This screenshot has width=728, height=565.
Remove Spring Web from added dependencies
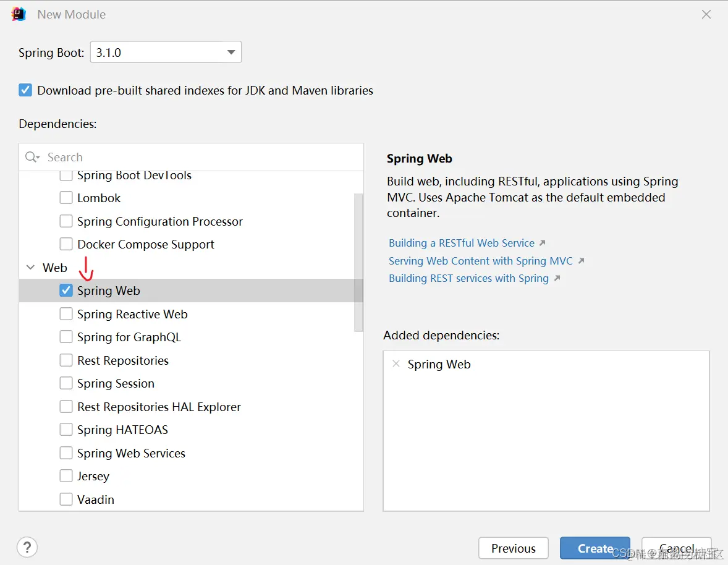pos(396,363)
